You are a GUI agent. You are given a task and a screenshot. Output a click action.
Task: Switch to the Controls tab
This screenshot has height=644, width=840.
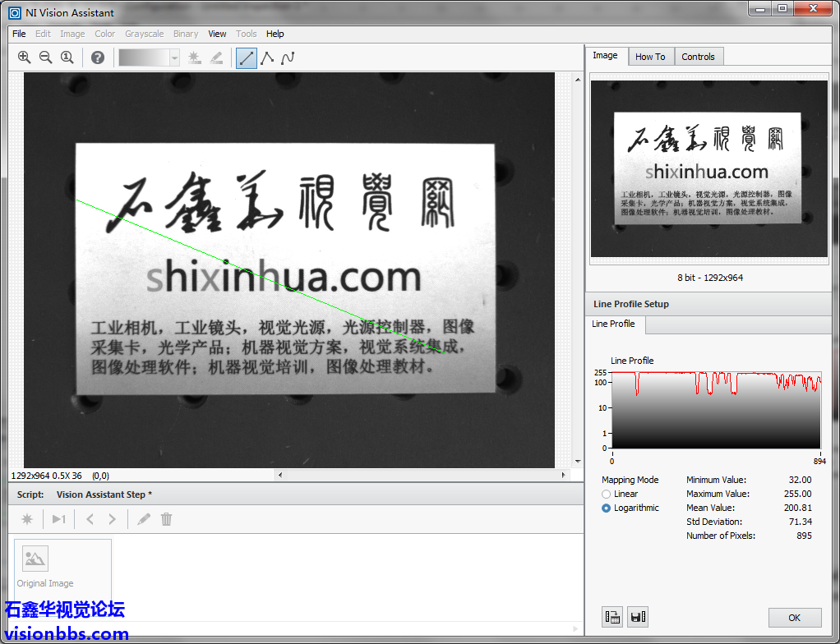click(698, 57)
